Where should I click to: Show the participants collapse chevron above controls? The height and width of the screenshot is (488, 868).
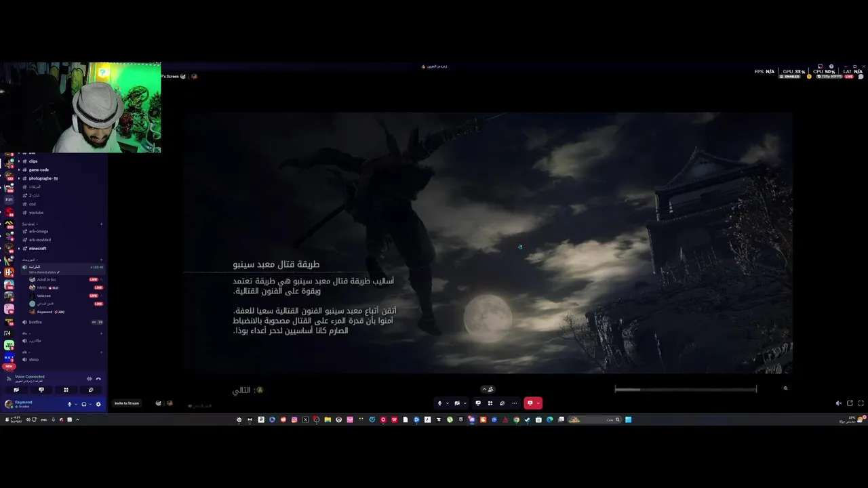click(x=488, y=389)
